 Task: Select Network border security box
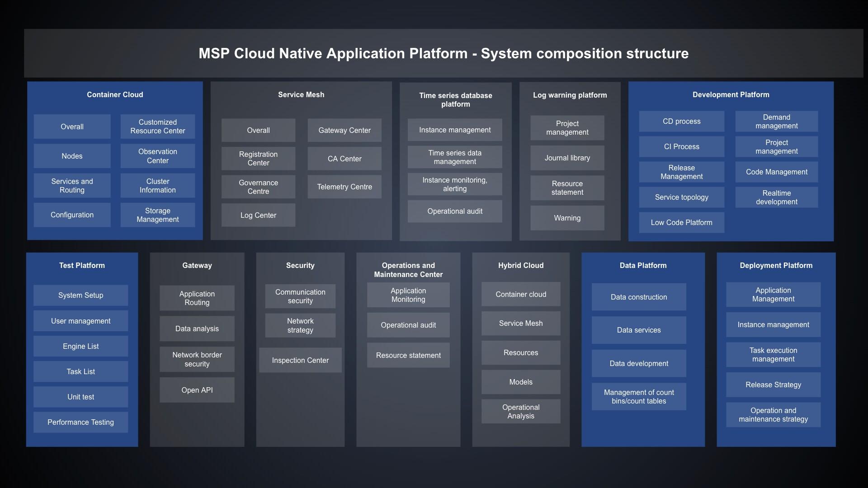pyautogui.click(x=197, y=359)
